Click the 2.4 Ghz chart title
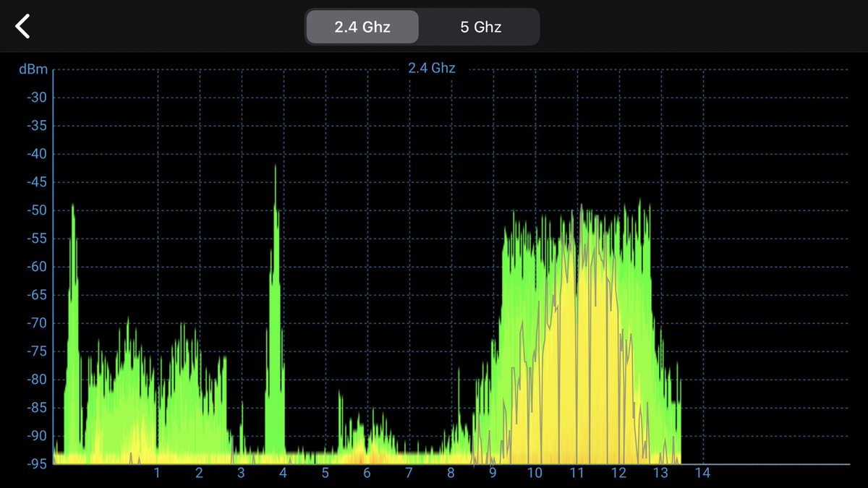The width and height of the screenshot is (868, 488). pos(431,69)
